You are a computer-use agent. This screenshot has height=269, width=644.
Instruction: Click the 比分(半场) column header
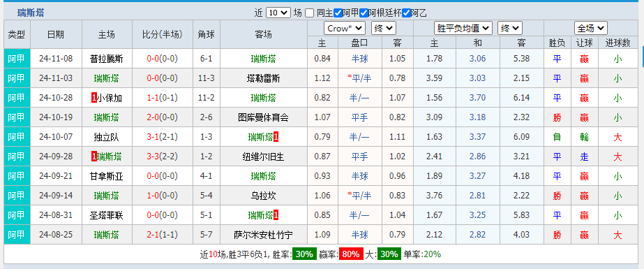pos(163,34)
